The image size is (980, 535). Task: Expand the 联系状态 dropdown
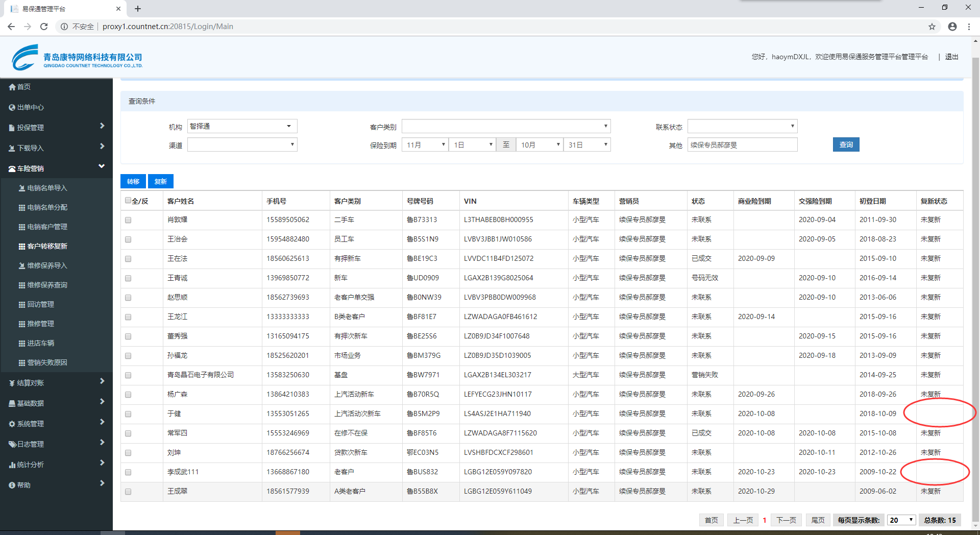[742, 127]
